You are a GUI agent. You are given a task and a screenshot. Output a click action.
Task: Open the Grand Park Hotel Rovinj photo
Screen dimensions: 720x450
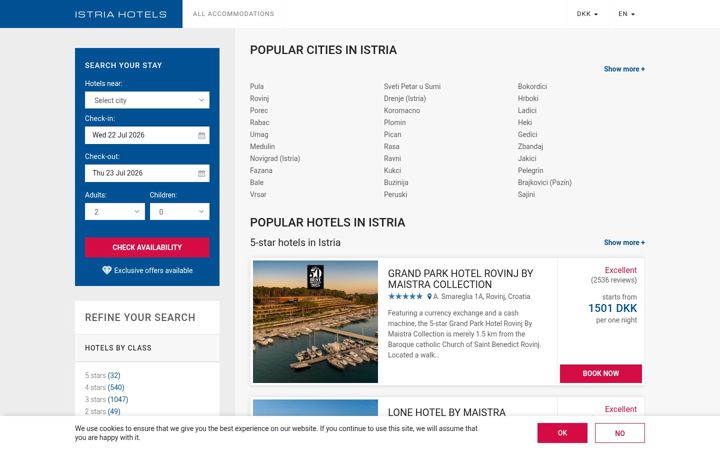(x=315, y=322)
